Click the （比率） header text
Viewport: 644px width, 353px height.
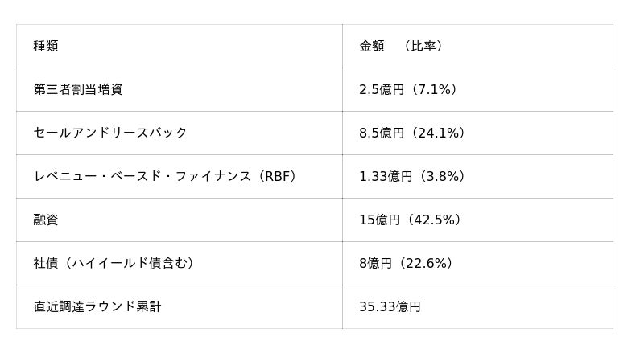(x=423, y=47)
